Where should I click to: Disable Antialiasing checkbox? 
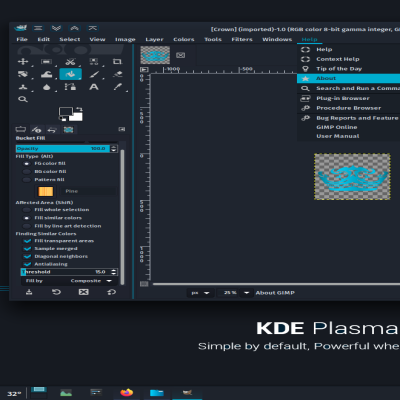click(27, 264)
